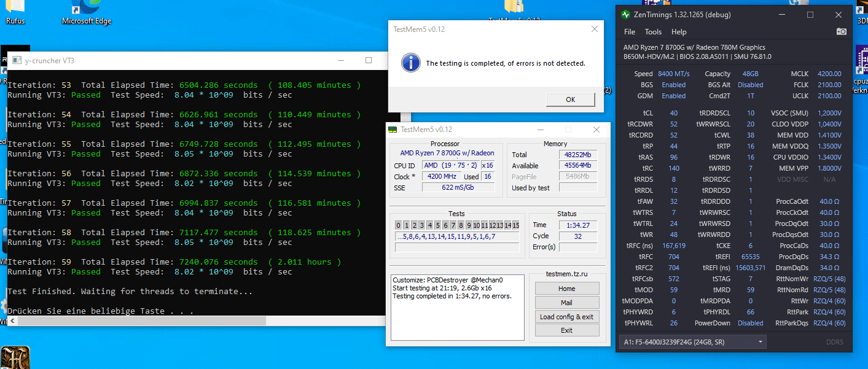The width and height of the screenshot is (868, 369).
Task: Click the Time field showing 1:34.27
Action: point(577,225)
